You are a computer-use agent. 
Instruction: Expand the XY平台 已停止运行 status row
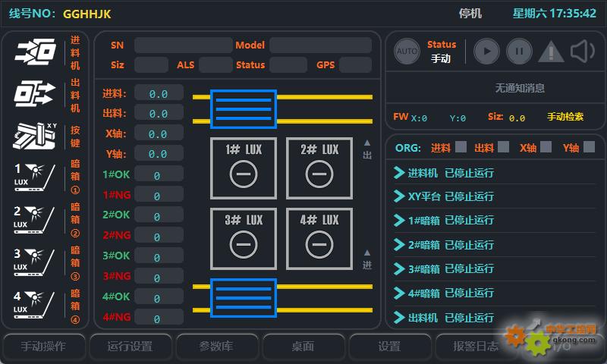coord(495,196)
